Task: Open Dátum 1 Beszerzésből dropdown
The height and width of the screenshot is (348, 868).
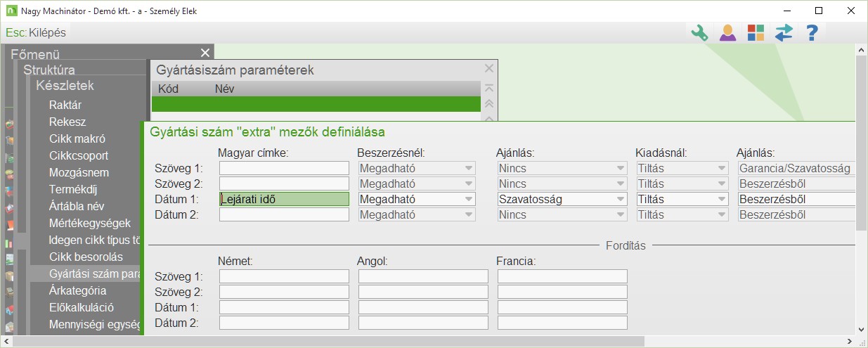Action: (796, 199)
